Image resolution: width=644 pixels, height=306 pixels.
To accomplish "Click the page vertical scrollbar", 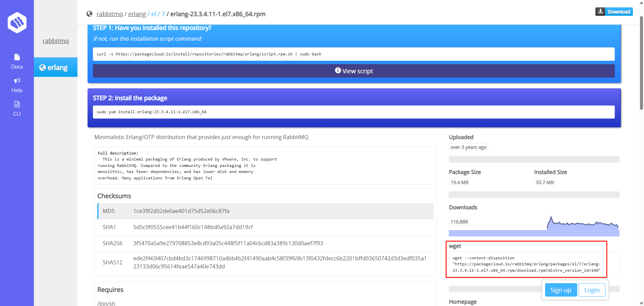I will pyautogui.click(x=641, y=63).
